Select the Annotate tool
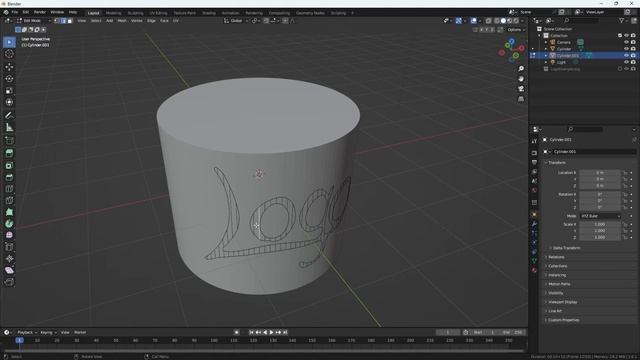 tap(9, 116)
